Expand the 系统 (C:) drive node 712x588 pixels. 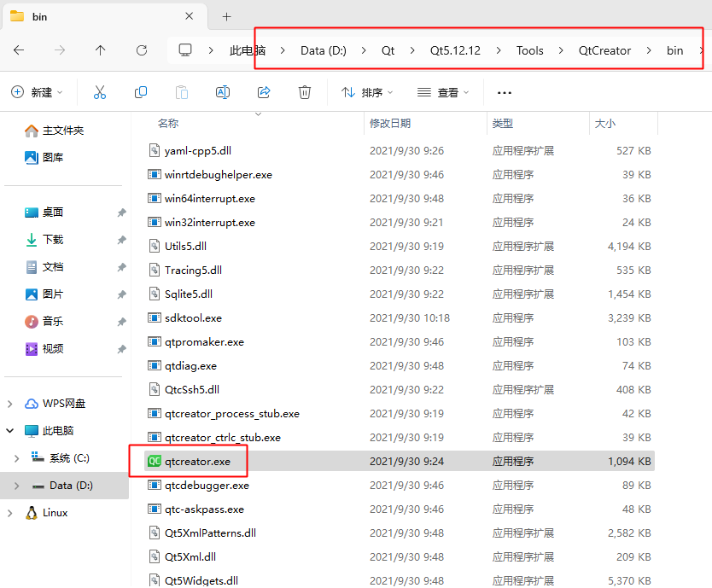click(x=17, y=458)
